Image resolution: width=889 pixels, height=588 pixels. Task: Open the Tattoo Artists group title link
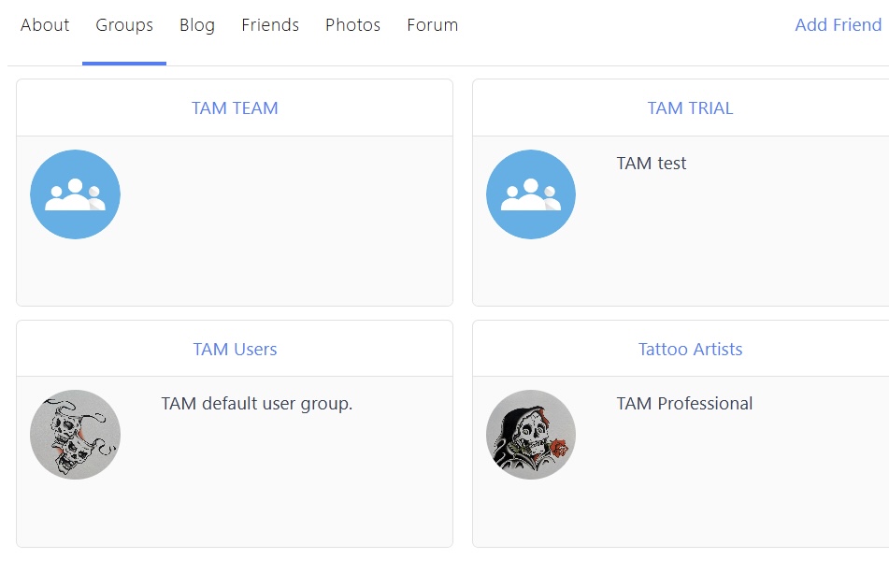click(690, 350)
